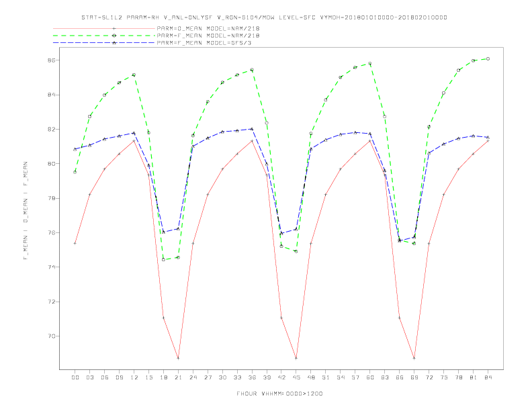Click green NAM forecast circle at hour 00
532x411 pixels.
75,173
